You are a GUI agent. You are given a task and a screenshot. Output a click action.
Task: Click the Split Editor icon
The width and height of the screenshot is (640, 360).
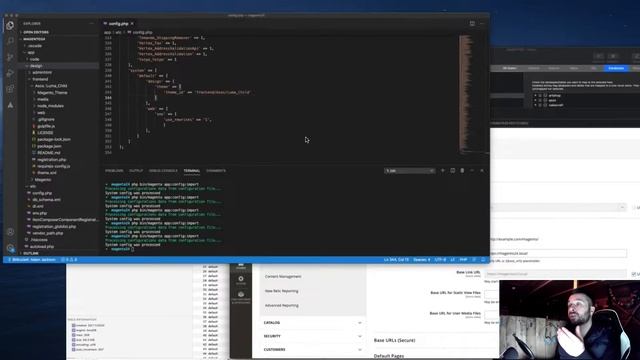472,24
